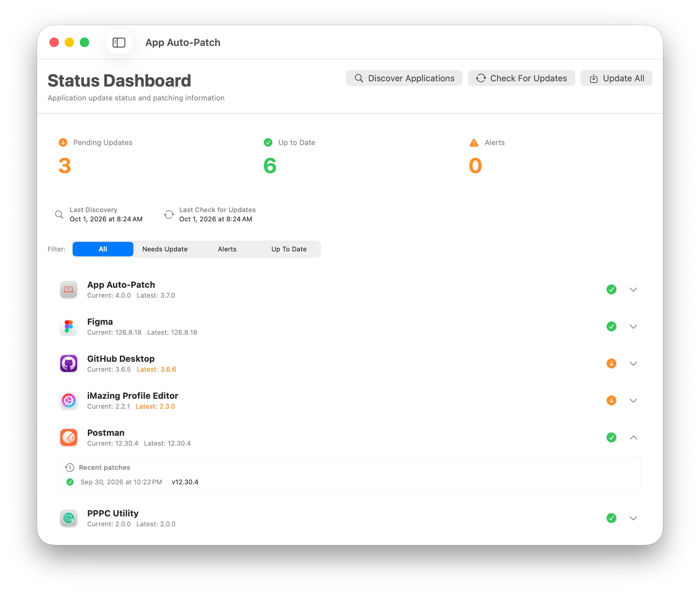Select the All filter tab
Image resolution: width=700 pixels, height=594 pixels.
click(x=103, y=249)
